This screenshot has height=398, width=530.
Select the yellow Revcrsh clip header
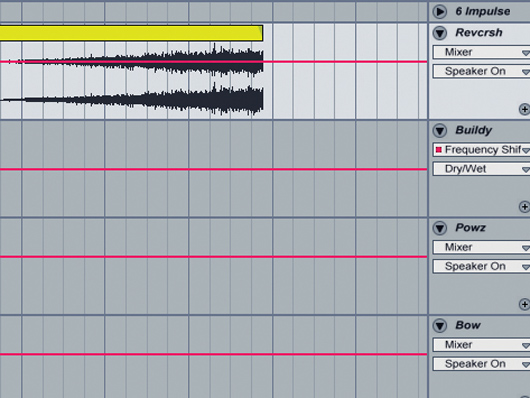[x=131, y=33]
